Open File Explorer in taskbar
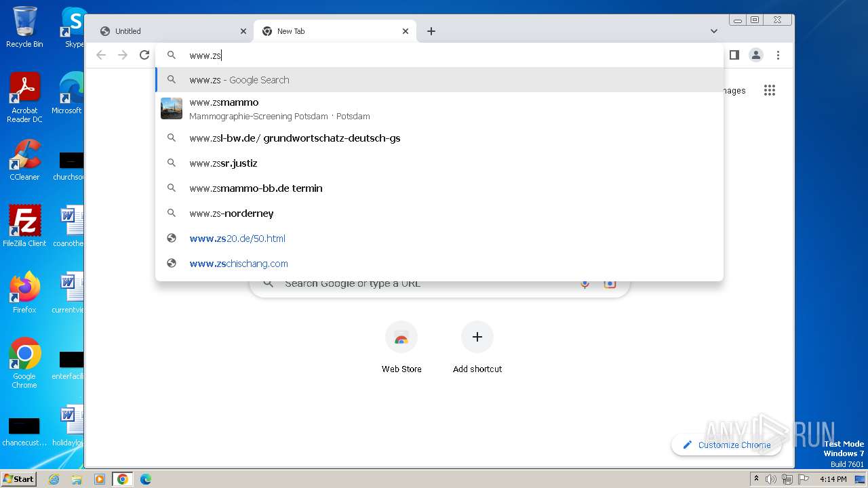 click(x=77, y=479)
